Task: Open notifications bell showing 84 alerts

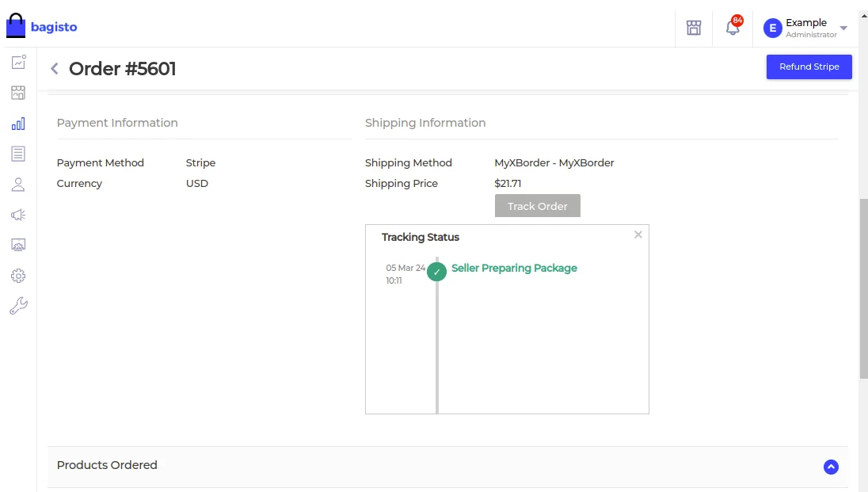Action: (x=733, y=28)
